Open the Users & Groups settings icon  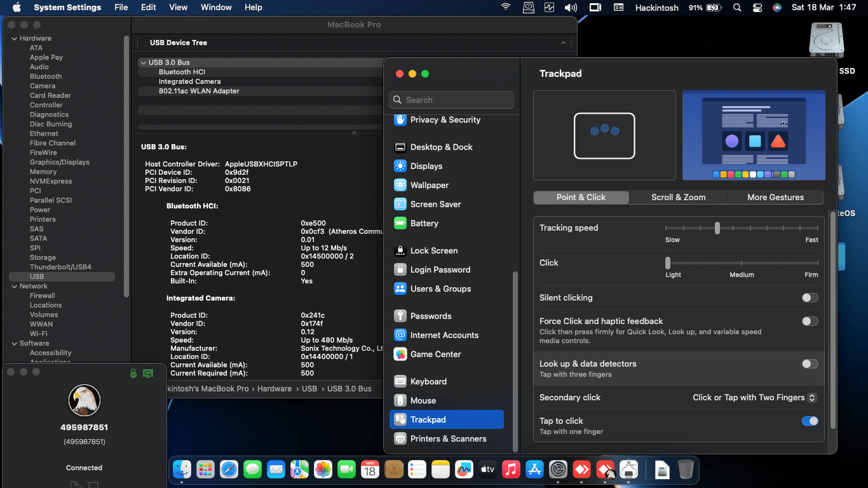(x=400, y=288)
